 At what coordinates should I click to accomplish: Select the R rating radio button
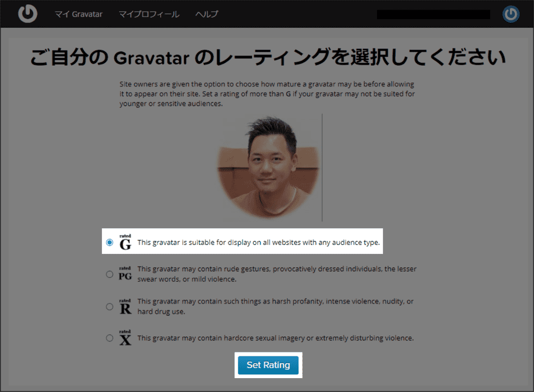pos(109,307)
